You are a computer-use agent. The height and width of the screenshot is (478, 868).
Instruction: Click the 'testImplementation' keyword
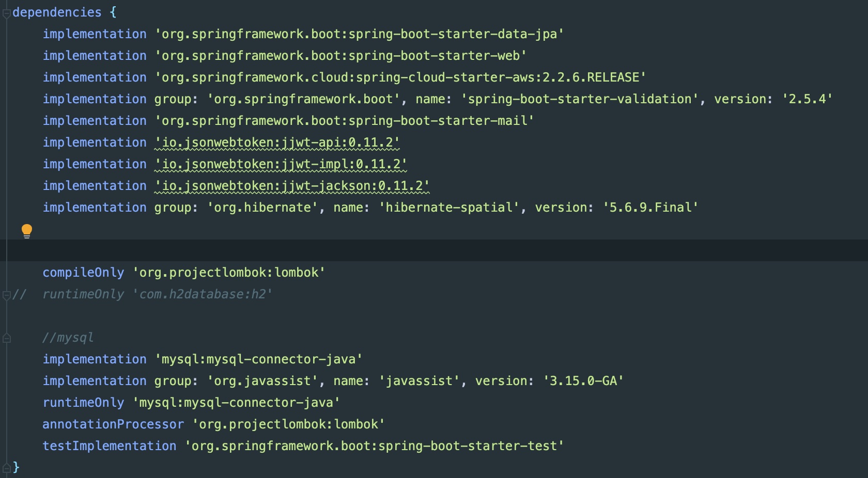click(109, 446)
